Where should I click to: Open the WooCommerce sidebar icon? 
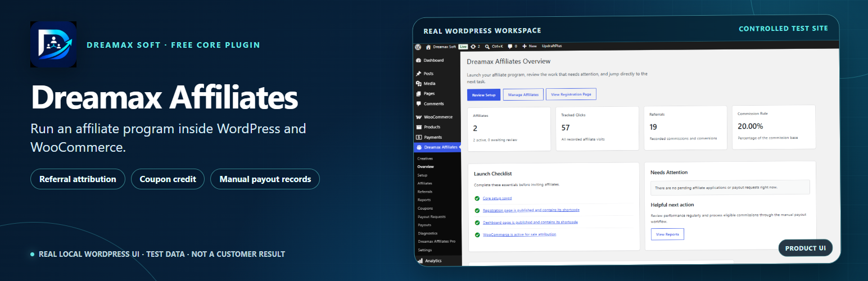pyautogui.click(x=419, y=117)
